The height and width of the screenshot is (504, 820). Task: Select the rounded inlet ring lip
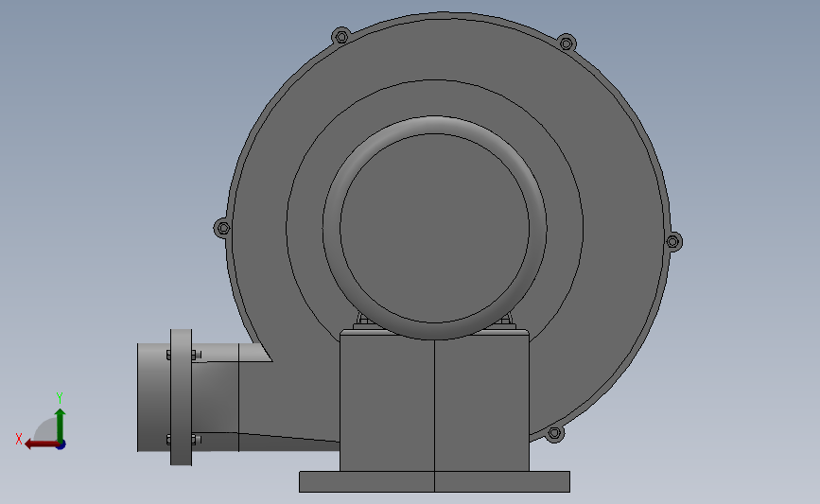(434, 125)
